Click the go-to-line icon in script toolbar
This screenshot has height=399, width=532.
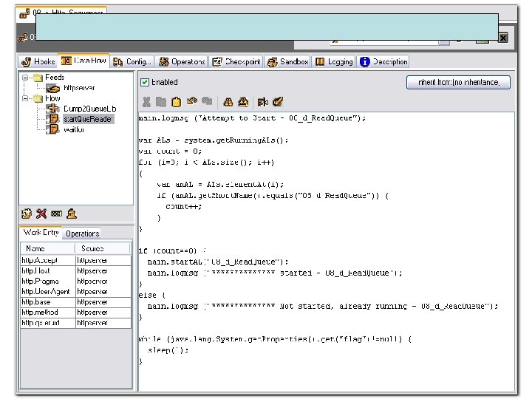pyautogui.click(x=262, y=102)
